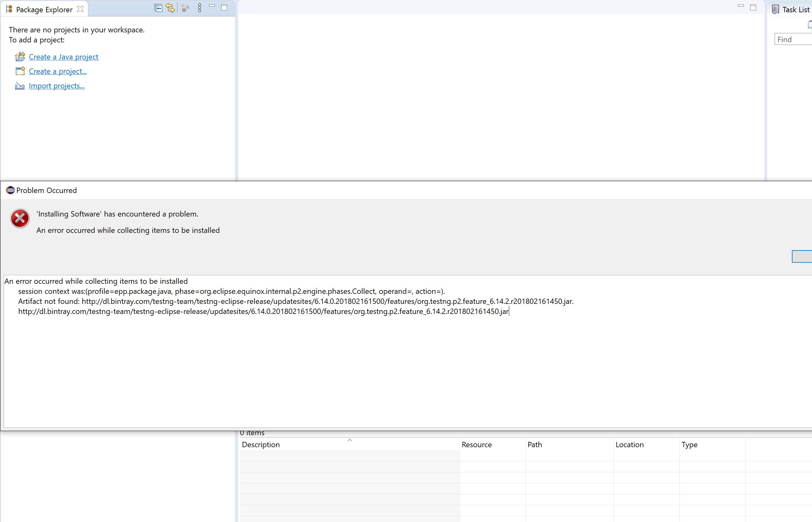Click the last bintray URL line in details
The image size is (812, 522).
coord(264,311)
